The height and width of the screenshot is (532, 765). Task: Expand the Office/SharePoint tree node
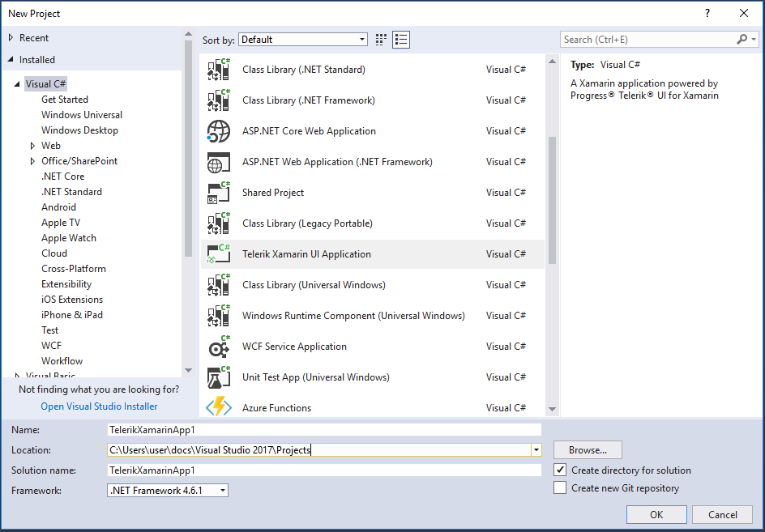(32, 161)
